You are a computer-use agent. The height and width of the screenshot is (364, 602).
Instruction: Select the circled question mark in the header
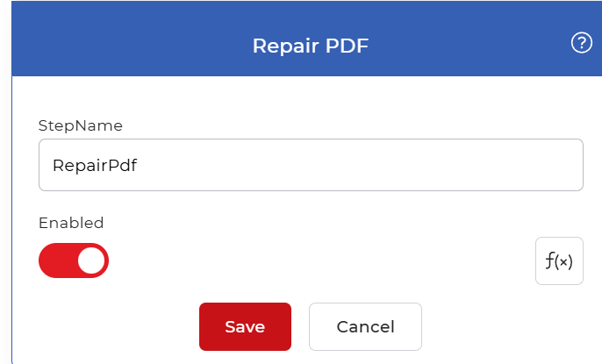pos(582,42)
